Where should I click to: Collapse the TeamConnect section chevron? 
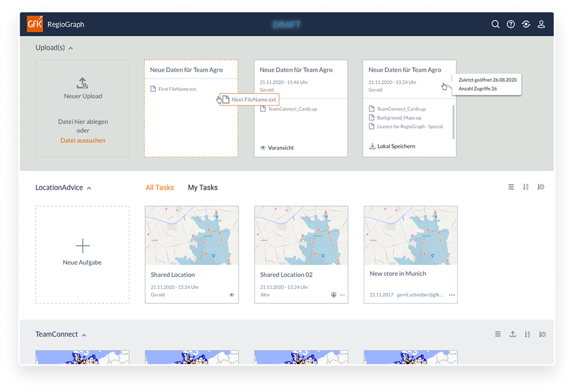(84, 335)
